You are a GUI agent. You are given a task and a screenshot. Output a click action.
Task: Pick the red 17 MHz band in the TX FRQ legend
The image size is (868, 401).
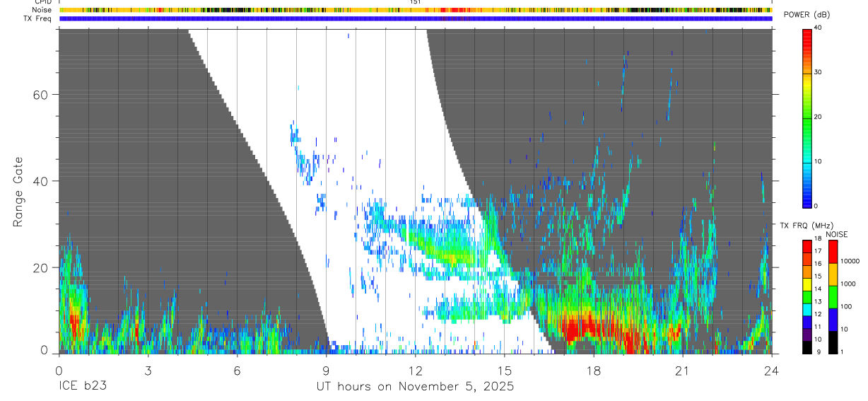coord(807,247)
